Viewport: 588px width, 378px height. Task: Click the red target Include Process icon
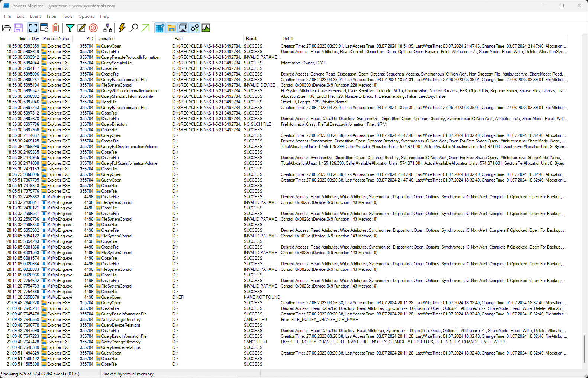pyautogui.click(x=93, y=28)
